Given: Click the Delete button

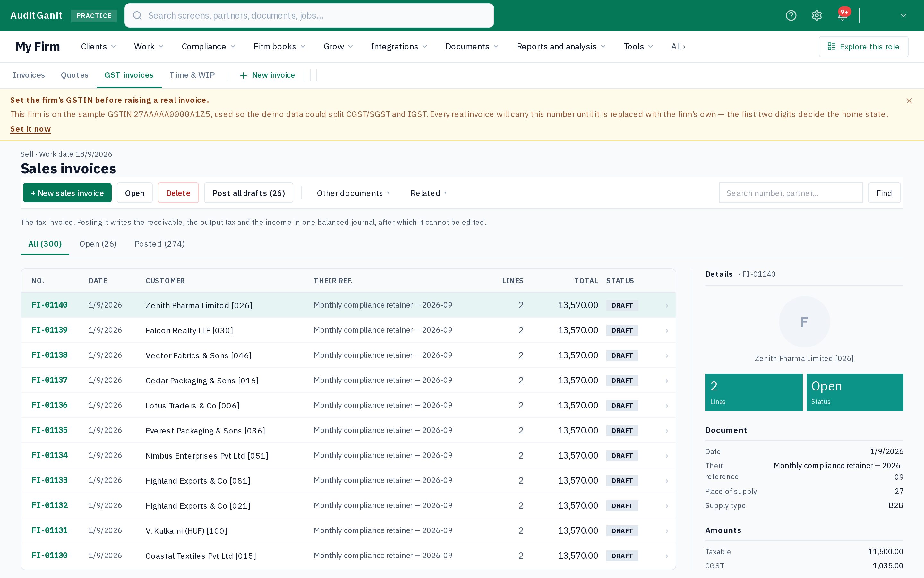Looking at the screenshot, I should [x=178, y=193].
